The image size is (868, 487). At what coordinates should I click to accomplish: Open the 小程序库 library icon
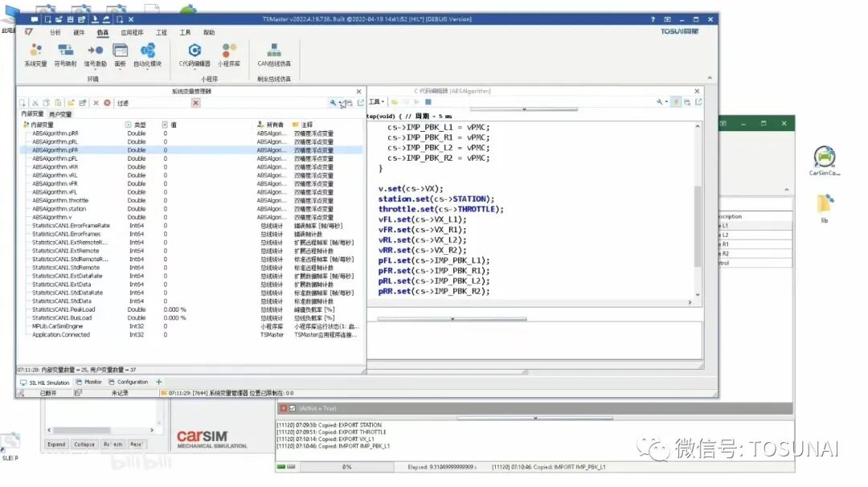point(228,55)
